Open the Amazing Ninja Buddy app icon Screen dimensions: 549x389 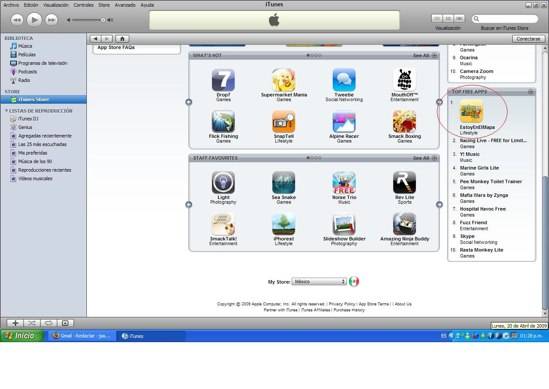(404, 224)
